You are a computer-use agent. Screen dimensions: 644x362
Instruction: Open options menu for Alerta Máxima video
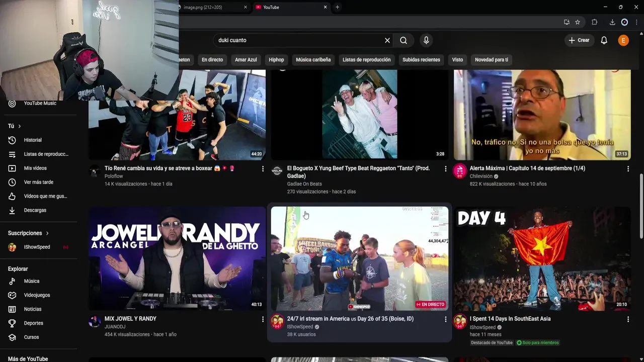[x=628, y=169]
